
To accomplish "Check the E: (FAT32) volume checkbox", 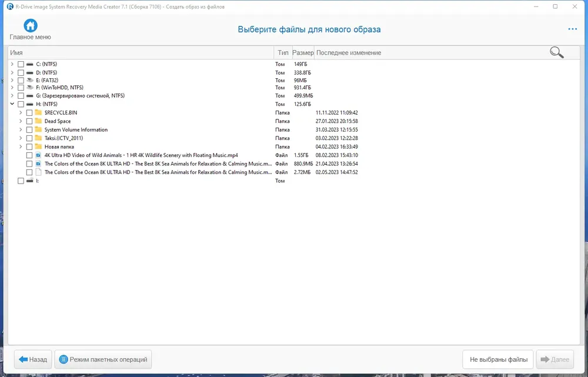I will 21,80.
